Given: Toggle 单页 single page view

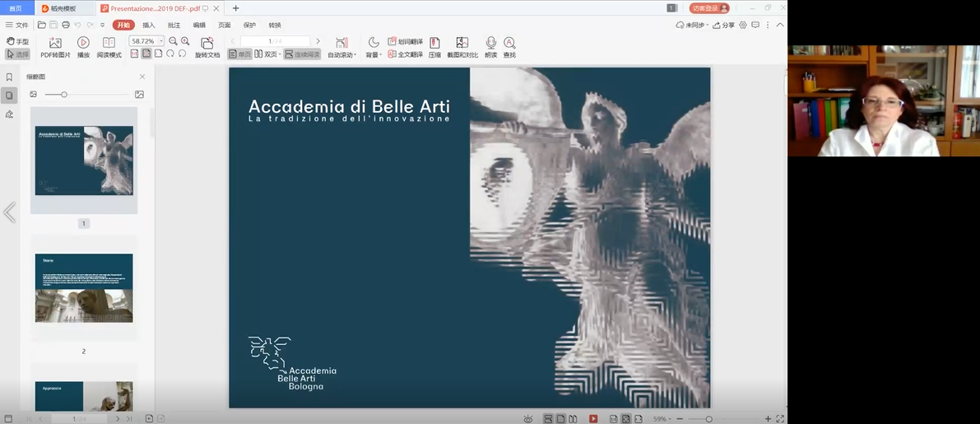Looking at the screenshot, I should [x=239, y=54].
